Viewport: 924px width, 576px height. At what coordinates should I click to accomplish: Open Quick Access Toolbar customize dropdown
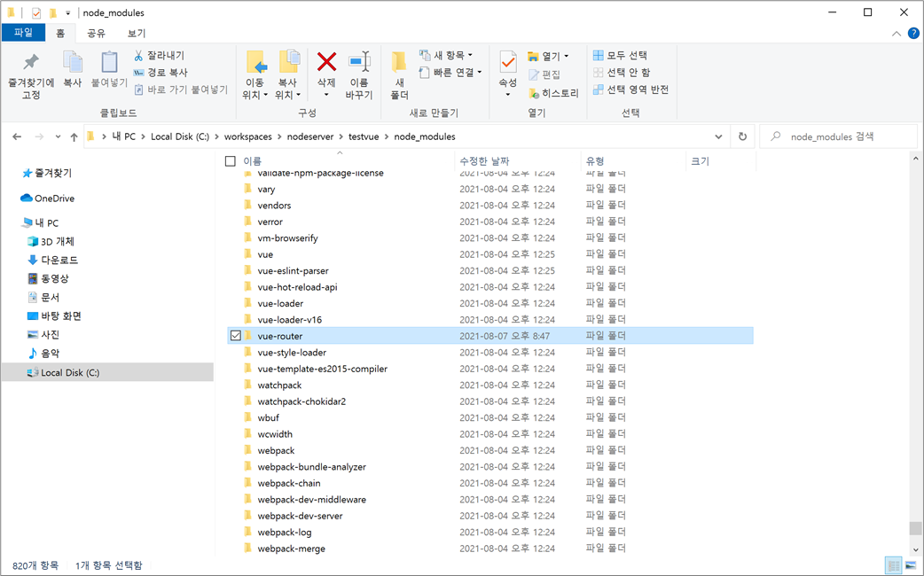pyautogui.click(x=67, y=12)
